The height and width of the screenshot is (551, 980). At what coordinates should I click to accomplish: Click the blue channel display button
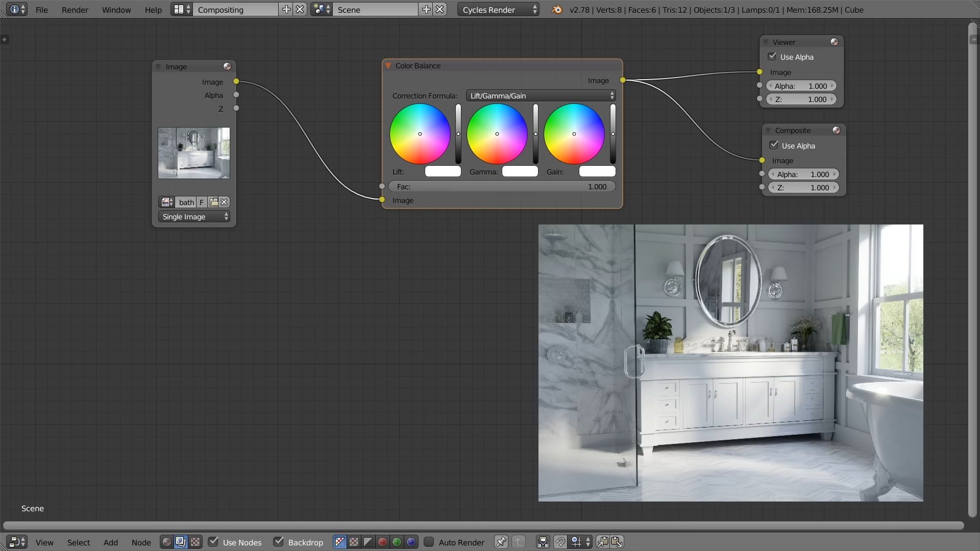[411, 542]
